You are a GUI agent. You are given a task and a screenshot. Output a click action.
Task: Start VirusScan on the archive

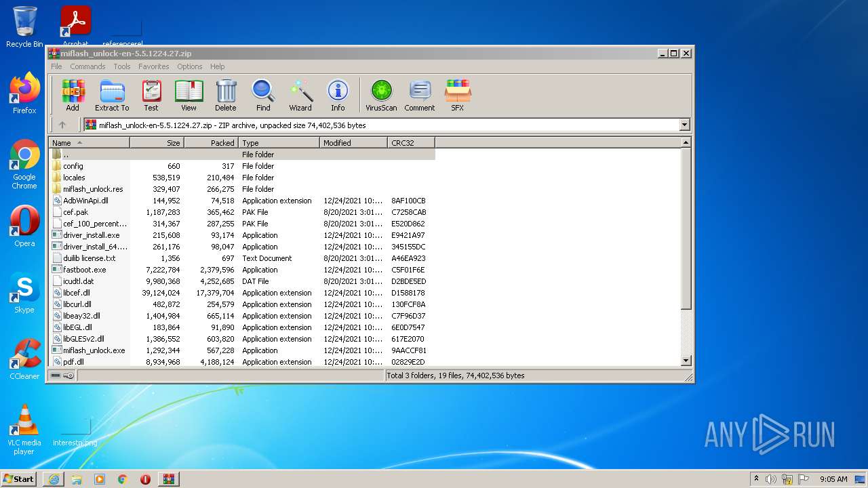tap(381, 96)
